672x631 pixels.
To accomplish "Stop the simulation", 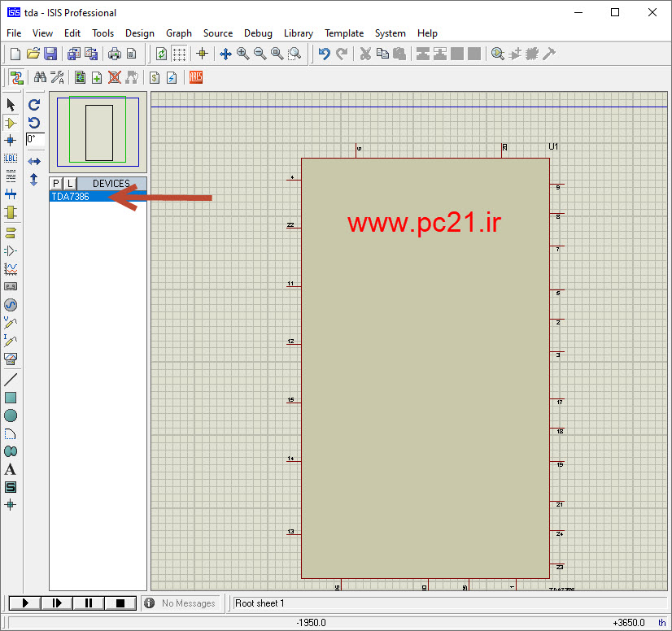I will (120, 603).
